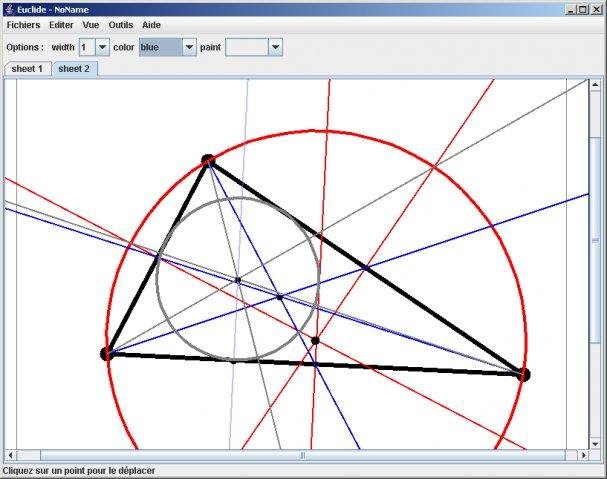
Task: Click the width value field showing 1
Action: tap(87, 47)
